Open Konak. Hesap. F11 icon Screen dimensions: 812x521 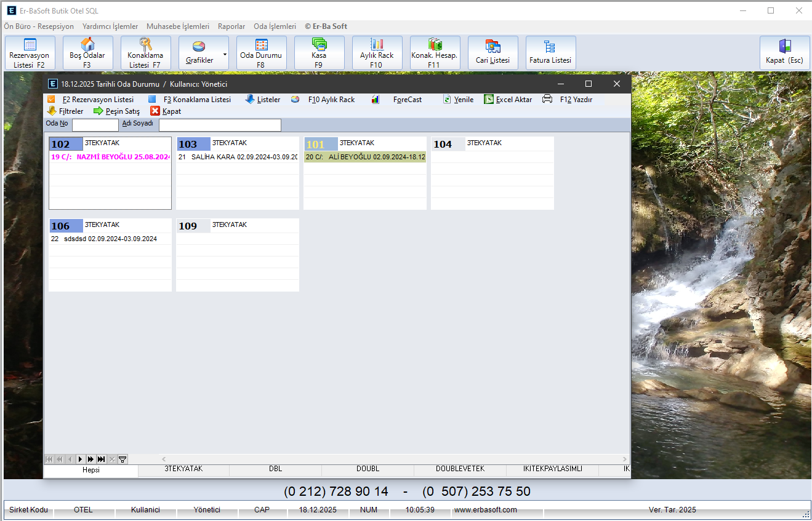click(435, 45)
